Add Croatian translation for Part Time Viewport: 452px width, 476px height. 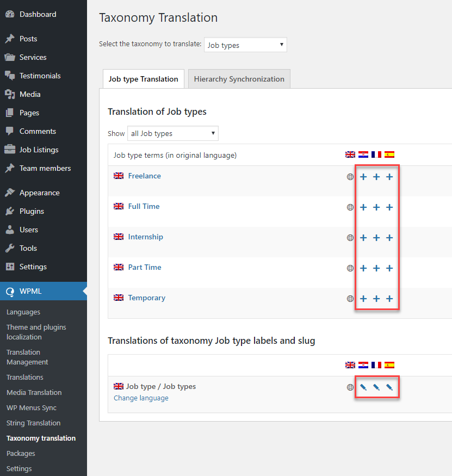point(363,268)
